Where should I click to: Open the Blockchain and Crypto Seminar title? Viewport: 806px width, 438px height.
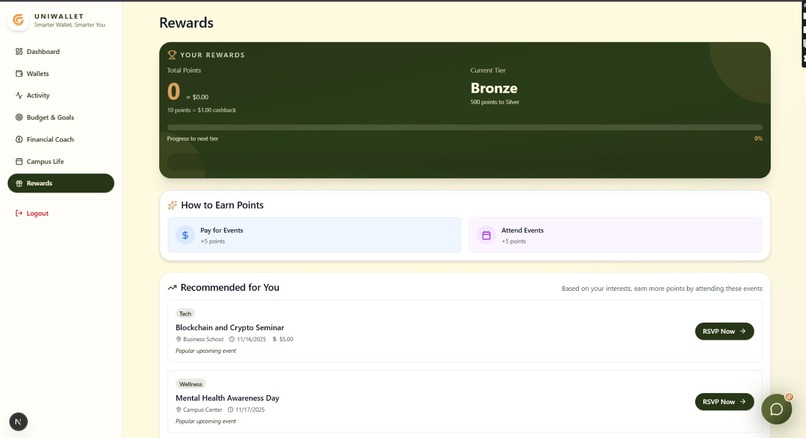pos(230,327)
